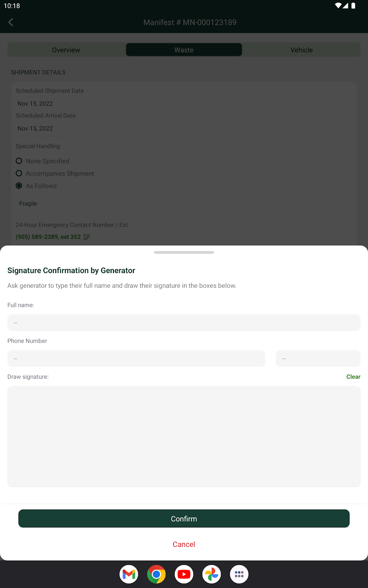
Task: Select None Specified radio option
Action: (x=19, y=161)
